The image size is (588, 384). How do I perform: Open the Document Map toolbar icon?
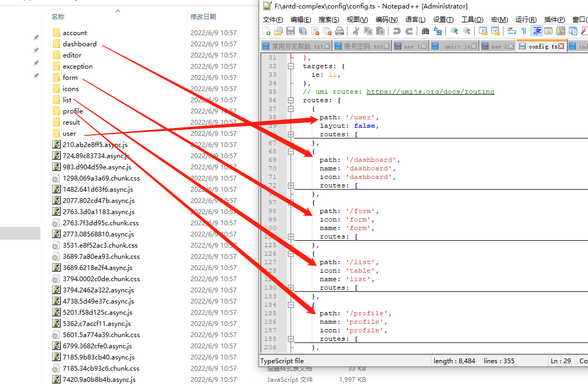(561, 31)
